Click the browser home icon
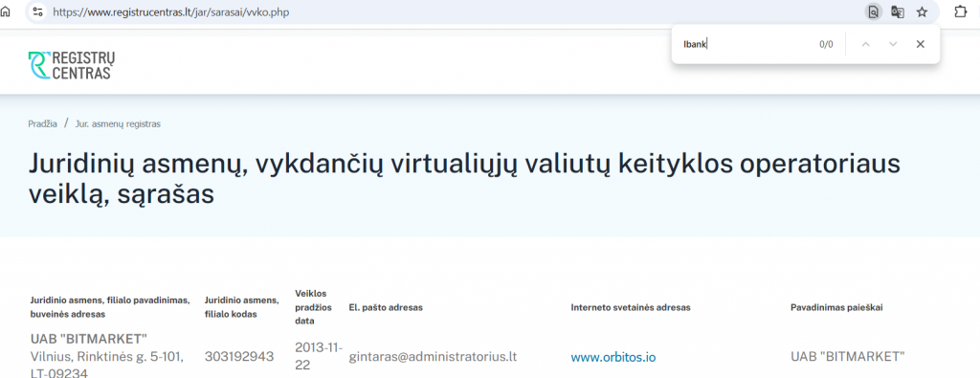Viewport: 980px width, 378px height. click(5, 11)
